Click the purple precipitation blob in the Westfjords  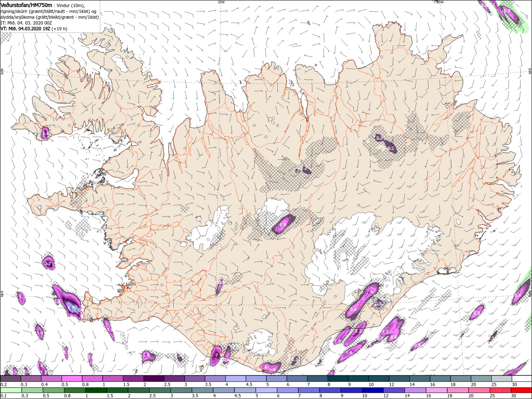tap(45, 133)
